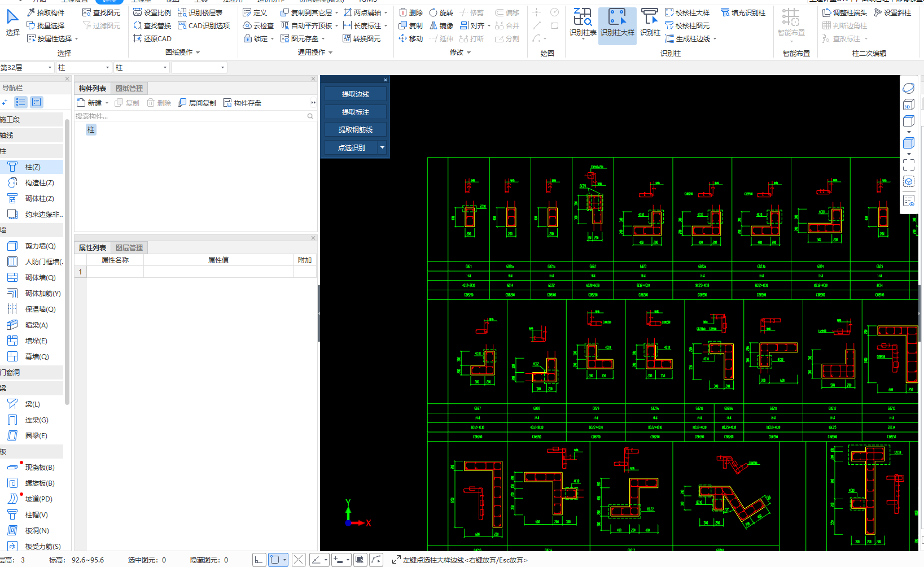The height and width of the screenshot is (567, 924).
Task: Switch to 属性列表 tab
Action: [93, 247]
